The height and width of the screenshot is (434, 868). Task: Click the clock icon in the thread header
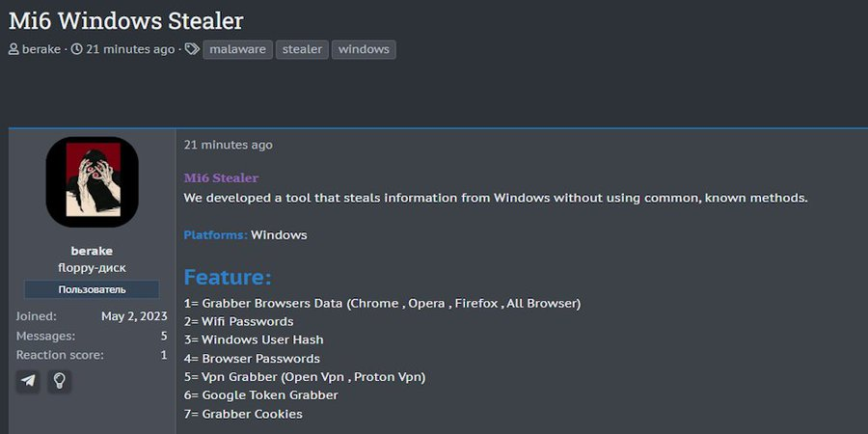coord(76,49)
